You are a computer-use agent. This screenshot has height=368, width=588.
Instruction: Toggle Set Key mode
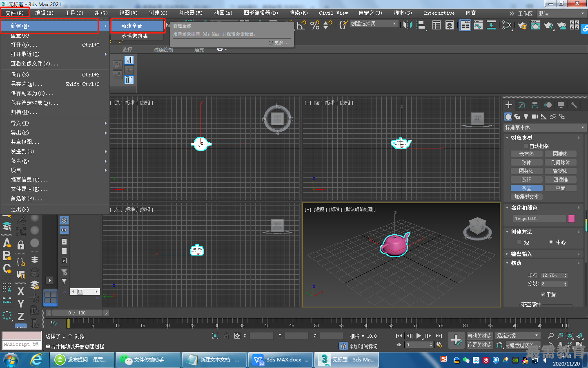tap(480, 345)
